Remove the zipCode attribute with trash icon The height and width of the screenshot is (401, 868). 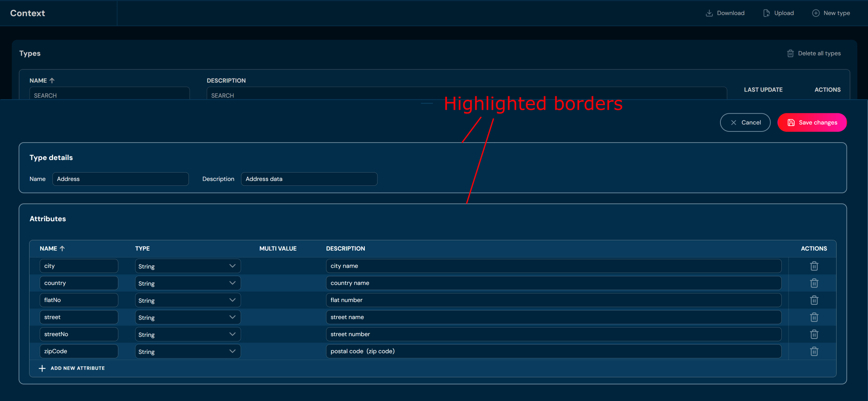tap(814, 351)
